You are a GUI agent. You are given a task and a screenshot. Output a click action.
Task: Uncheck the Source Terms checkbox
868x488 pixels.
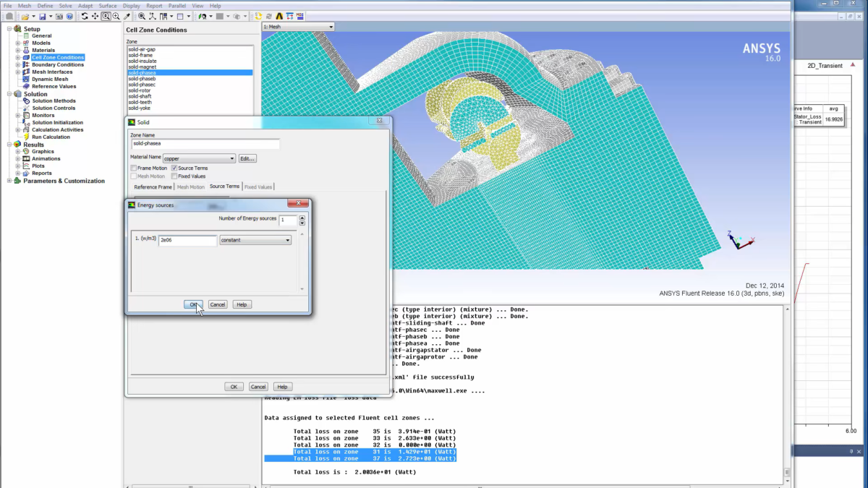click(x=174, y=168)
